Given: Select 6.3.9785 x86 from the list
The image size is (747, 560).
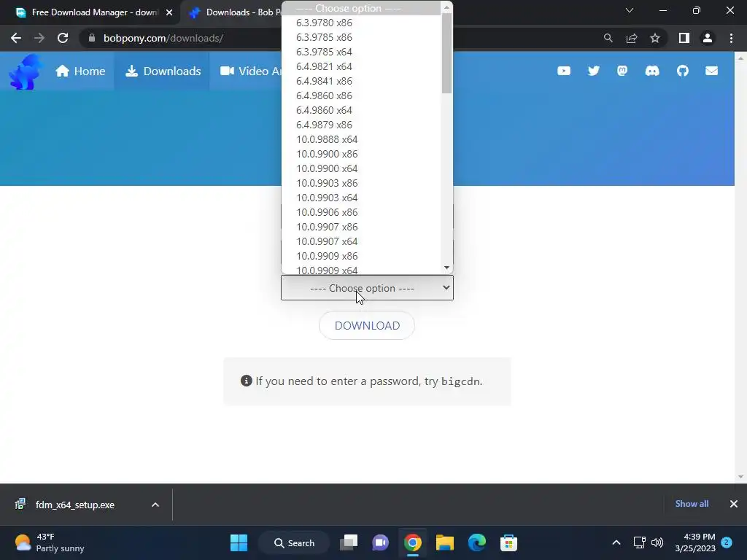Looking at the screenshot, I should [361, 38].
